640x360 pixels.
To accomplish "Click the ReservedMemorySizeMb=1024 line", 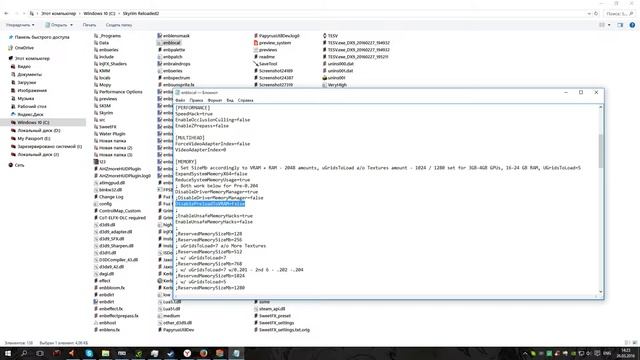I will tap(210, 276).
